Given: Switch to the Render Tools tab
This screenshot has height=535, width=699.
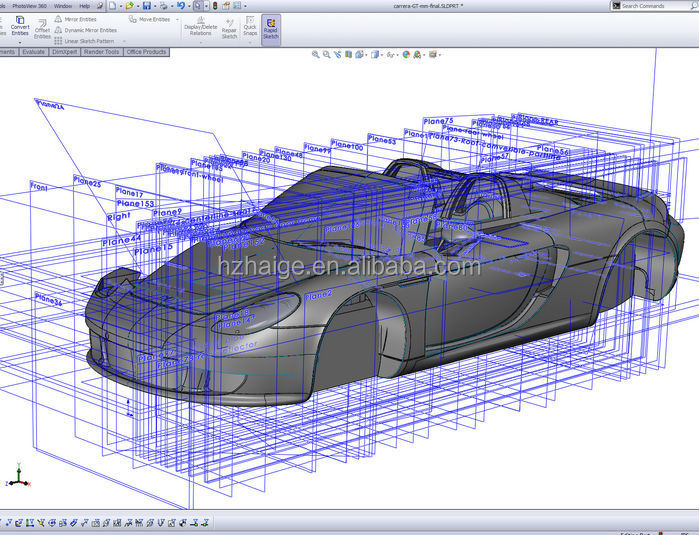Looking at the screenshot, I should pos(101,52).
